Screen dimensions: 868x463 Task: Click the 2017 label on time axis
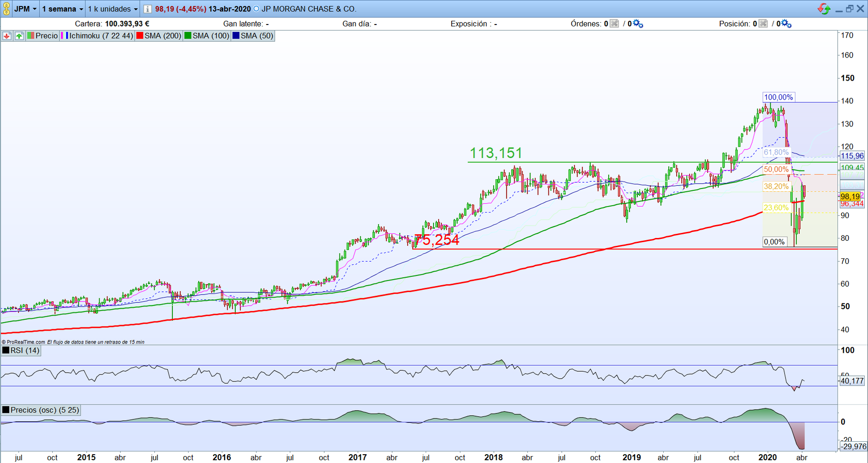[x=358, y=457]
